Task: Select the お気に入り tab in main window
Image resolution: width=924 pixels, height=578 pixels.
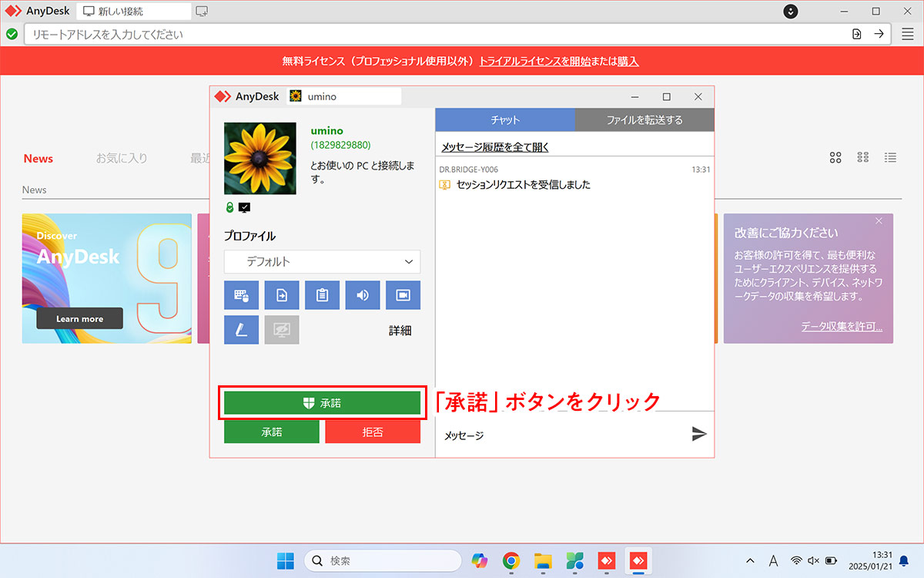Action: pos(122,158)
